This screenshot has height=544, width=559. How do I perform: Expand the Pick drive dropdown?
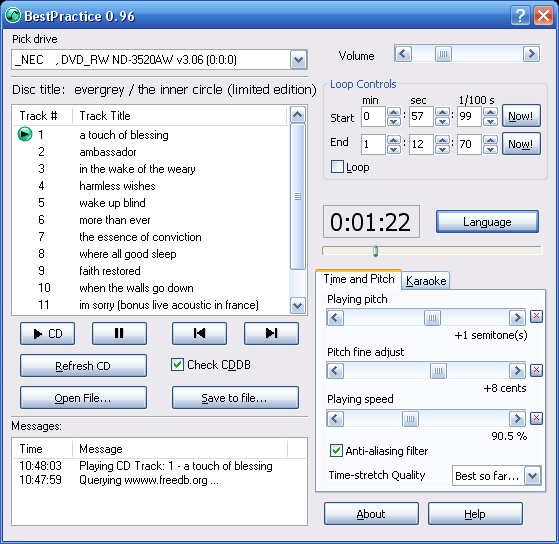(x=298, y=60)
